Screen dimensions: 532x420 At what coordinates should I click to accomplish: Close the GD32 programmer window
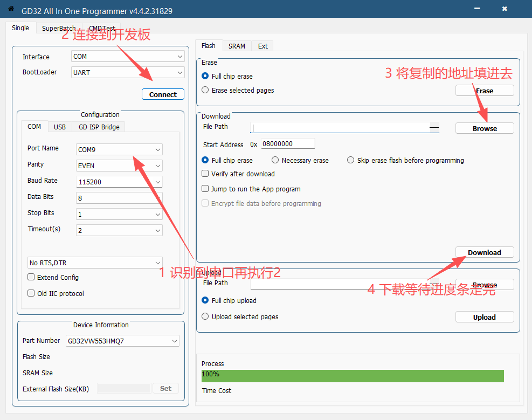pos(504,9)
